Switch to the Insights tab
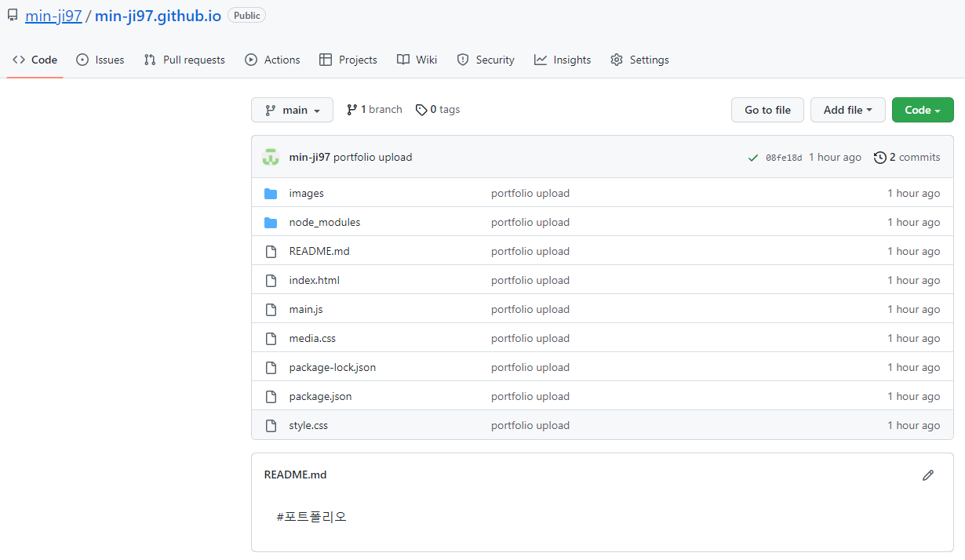 point(563,60)
